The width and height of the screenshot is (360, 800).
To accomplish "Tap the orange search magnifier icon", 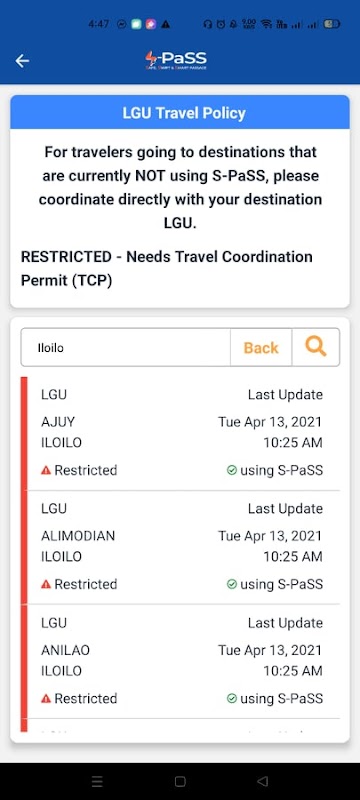I will [x=316, y=347].
